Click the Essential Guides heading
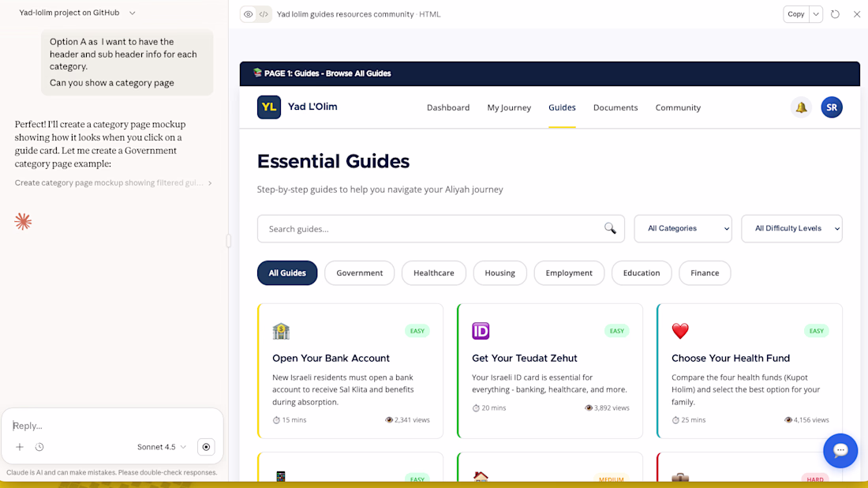Screen dimensions: 868x488 pos(333,161)
